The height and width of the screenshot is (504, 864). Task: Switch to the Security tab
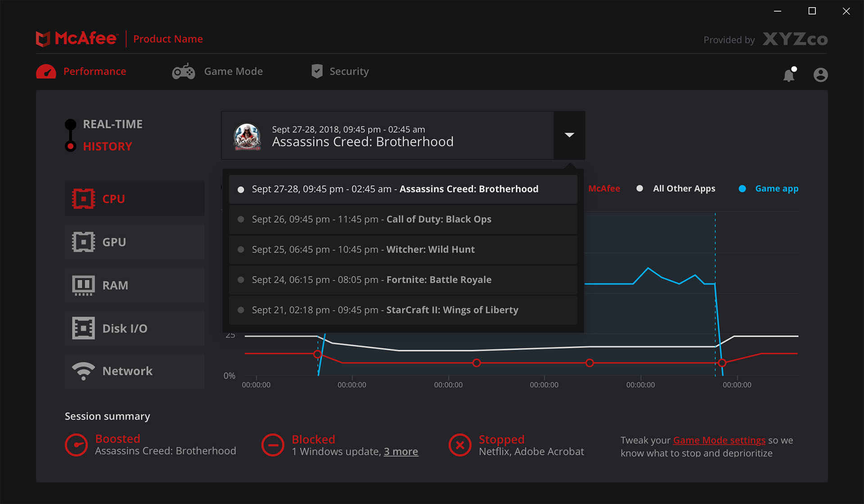340,71
